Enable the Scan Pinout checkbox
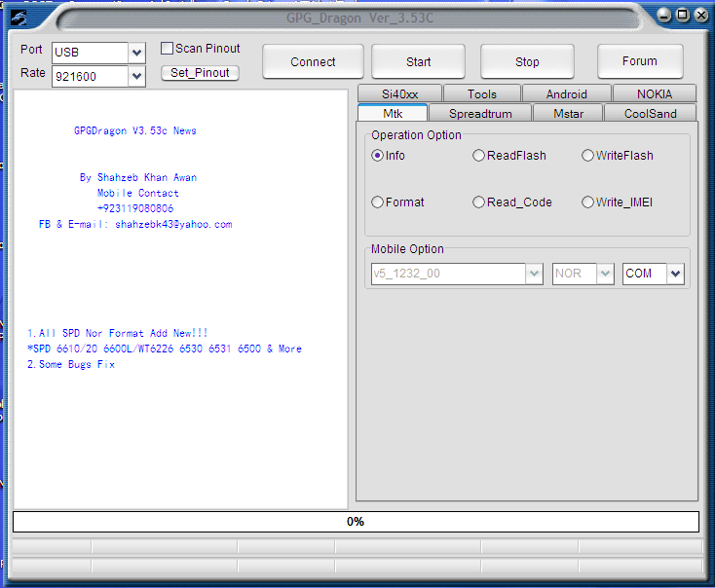This screenshot has height=588, width=715. (x=168, y=49)
